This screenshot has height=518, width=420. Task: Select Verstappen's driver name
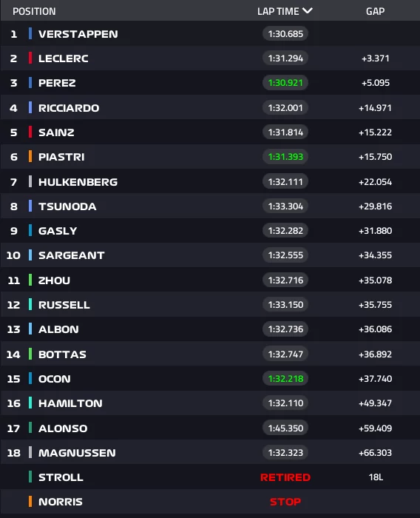(x=78, y=34)
